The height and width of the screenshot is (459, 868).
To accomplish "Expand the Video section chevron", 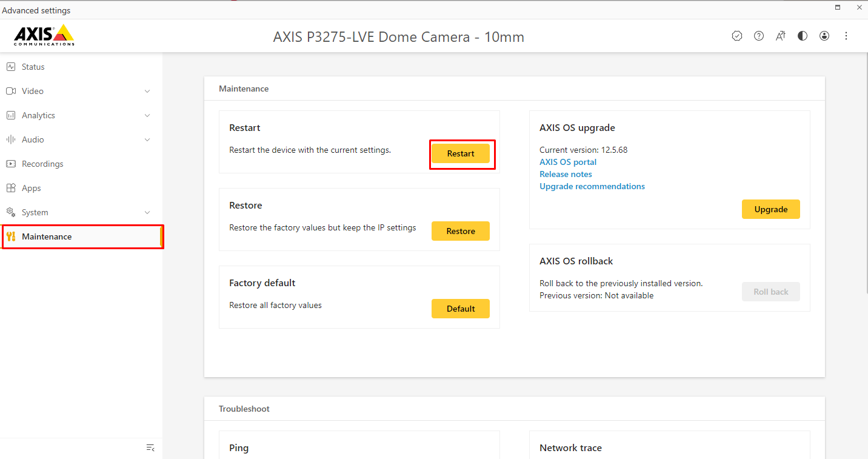I will 147,91.
